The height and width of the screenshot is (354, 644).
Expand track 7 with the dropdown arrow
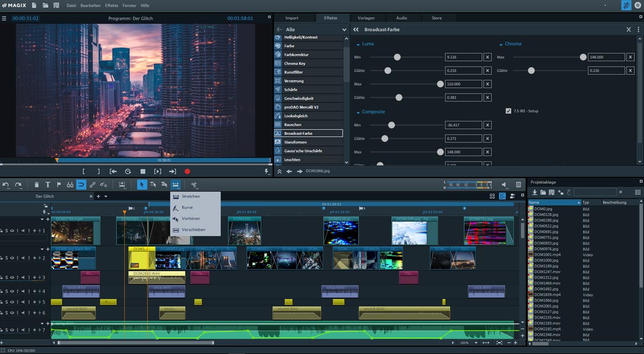[42, 324]
